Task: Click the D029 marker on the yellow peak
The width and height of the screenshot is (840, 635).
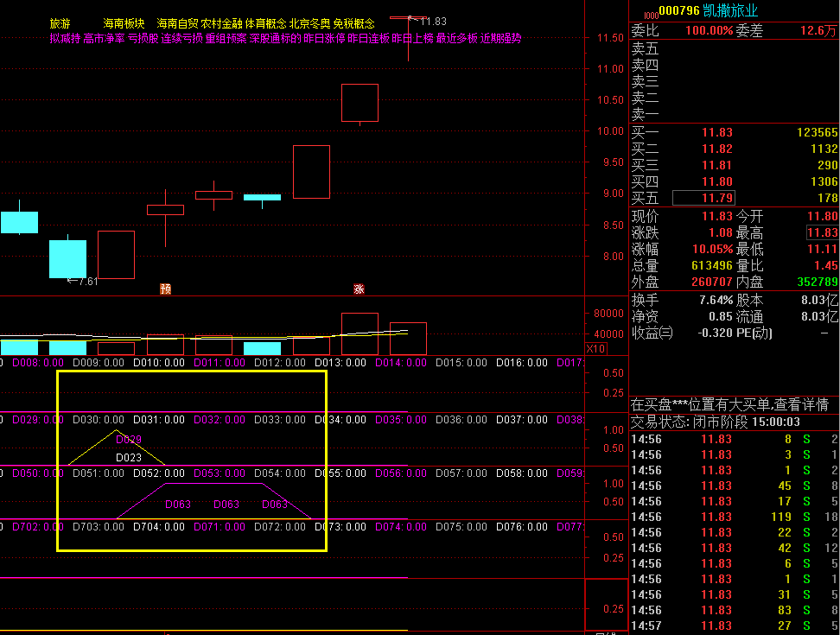Action: click(129, 440)
